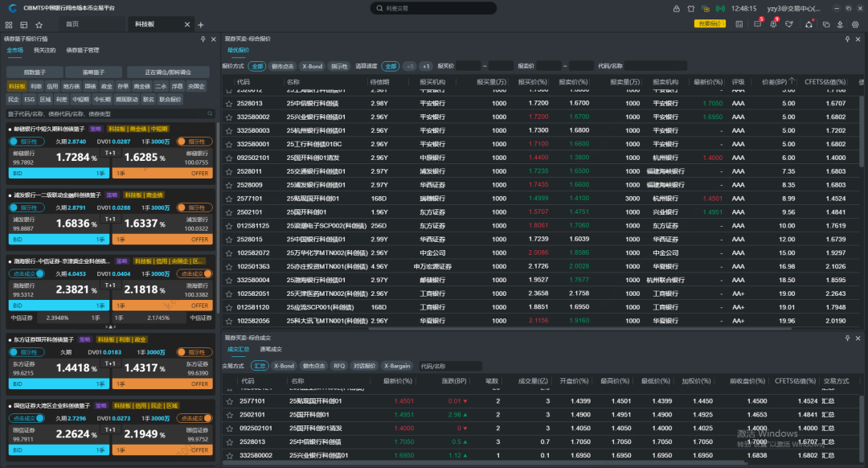Image resolution: width=868 pixels, height=468 pixels.
Task: Select the X-Bond quote method filter
Action: tap(312, 66)
